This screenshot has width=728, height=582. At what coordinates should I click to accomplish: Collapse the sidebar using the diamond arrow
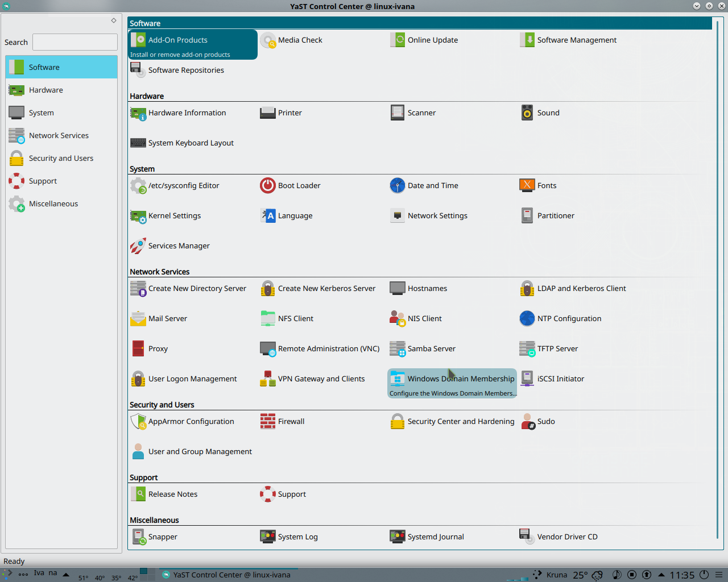[x=114, y=20]
